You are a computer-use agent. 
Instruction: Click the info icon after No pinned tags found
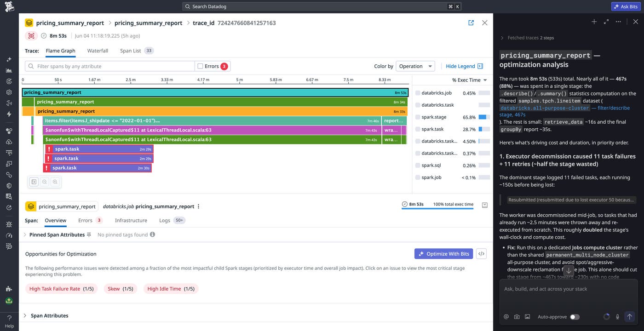point(152,234)
